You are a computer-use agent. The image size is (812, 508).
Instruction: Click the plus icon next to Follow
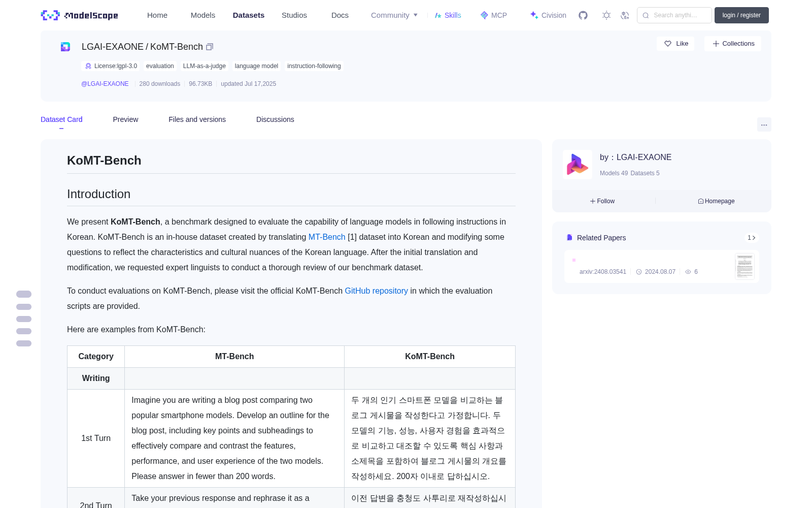(x=593, y=201)
